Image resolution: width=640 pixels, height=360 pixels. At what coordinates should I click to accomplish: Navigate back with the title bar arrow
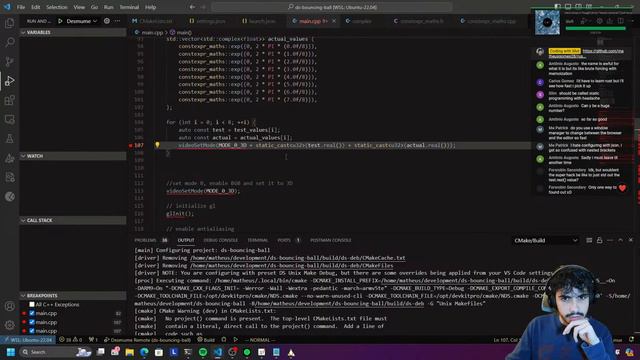coord(192,7)
